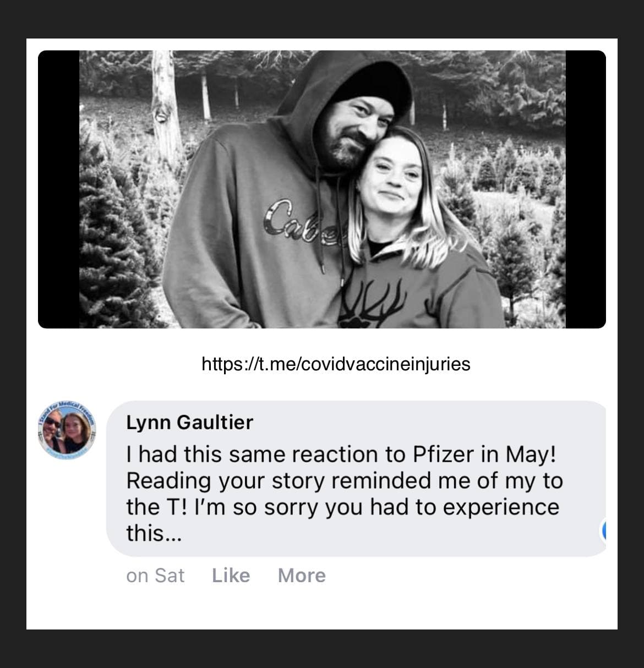
Task: Click the girl's face in the avatar photo
Action: coord(75,428)
